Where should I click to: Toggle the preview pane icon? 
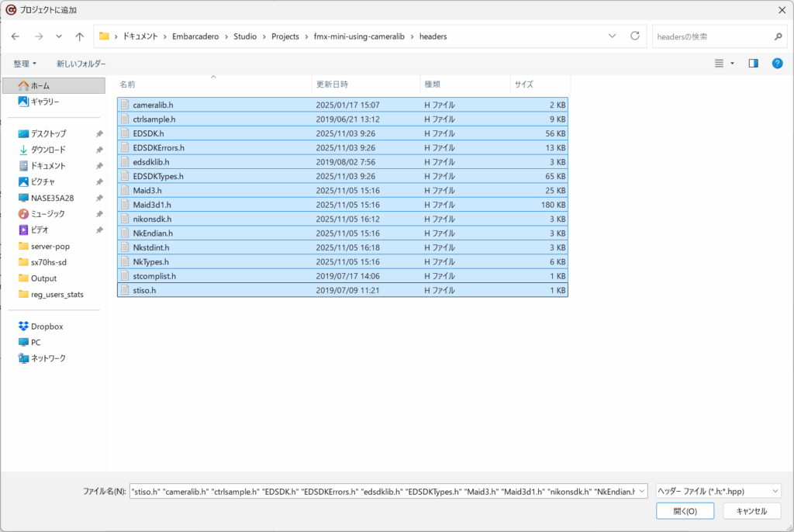click(x=753, y=64)
